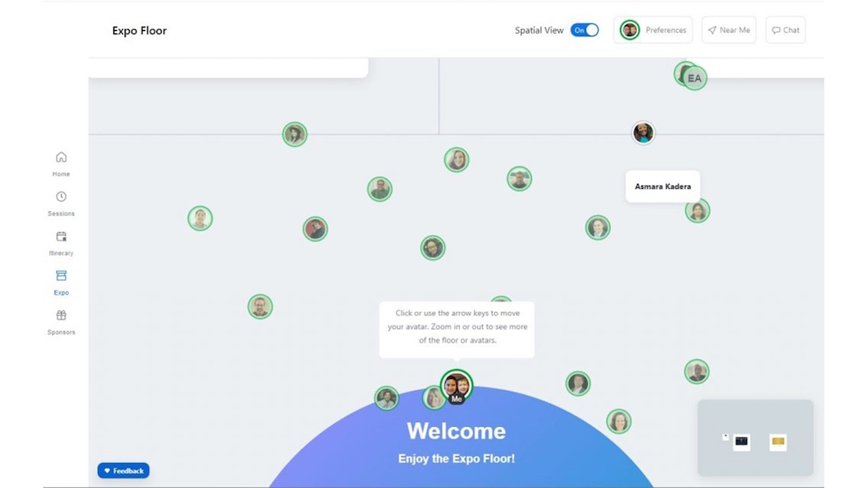Click the Home icon in the sidebar
This screenshot has width=868, height=488.
coord(61,157)
